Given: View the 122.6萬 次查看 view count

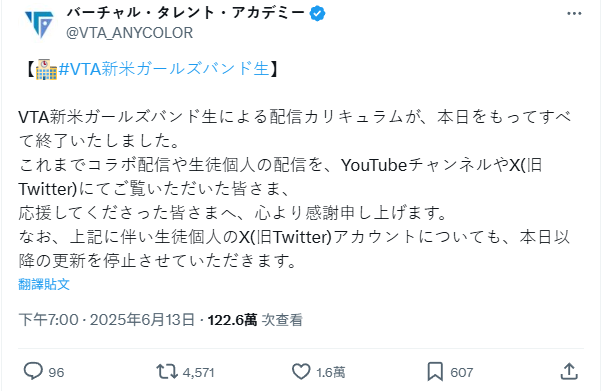Looking at the screenshot, I should coord(255,320).
